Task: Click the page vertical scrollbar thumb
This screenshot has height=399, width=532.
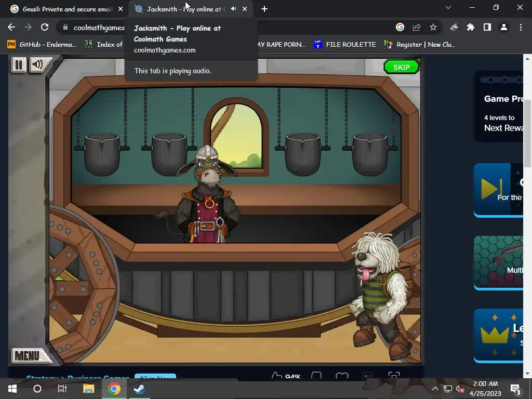Action: click(x=527, y=134)
